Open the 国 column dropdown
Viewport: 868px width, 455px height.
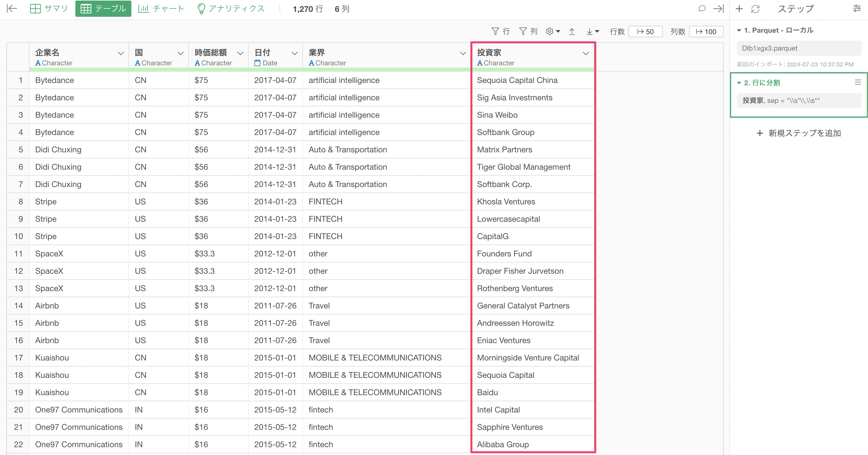point(180,53)
